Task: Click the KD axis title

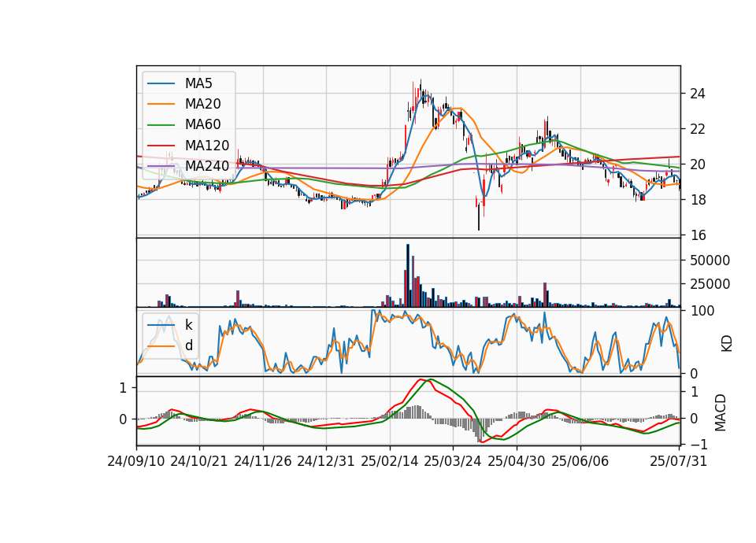Action: (x=727, y=344)
